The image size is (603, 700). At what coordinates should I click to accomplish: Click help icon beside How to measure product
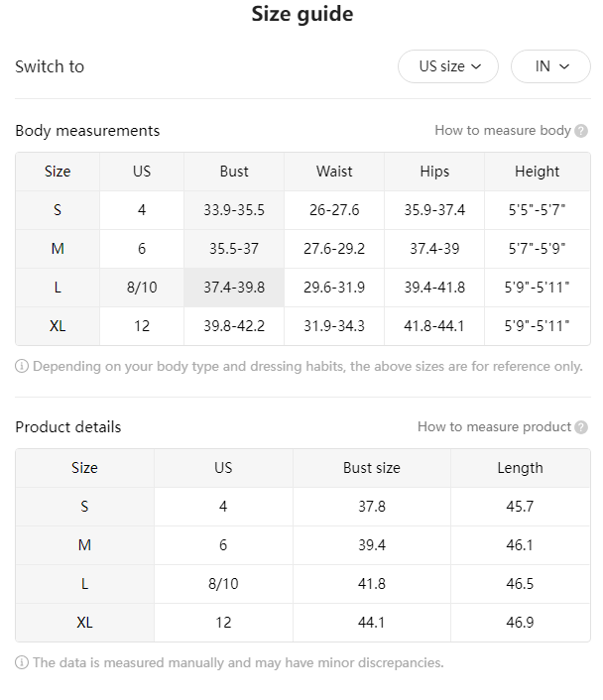pyautogui.click(x=581, y=427)
